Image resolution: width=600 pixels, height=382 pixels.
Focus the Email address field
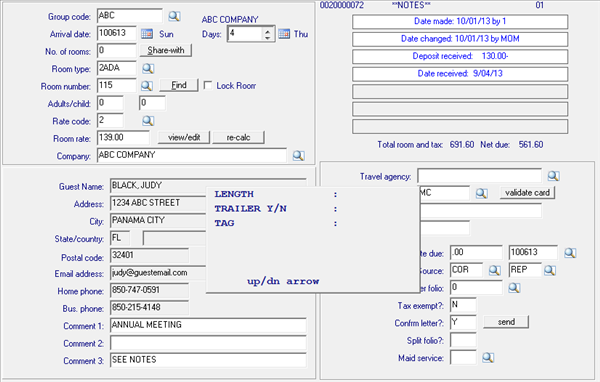[158, 273]
